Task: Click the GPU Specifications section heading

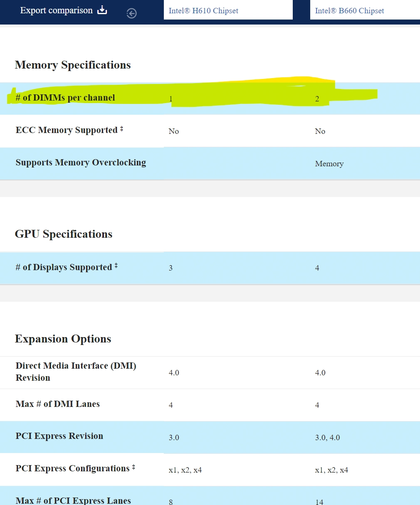Action: (x=64, y=234)
